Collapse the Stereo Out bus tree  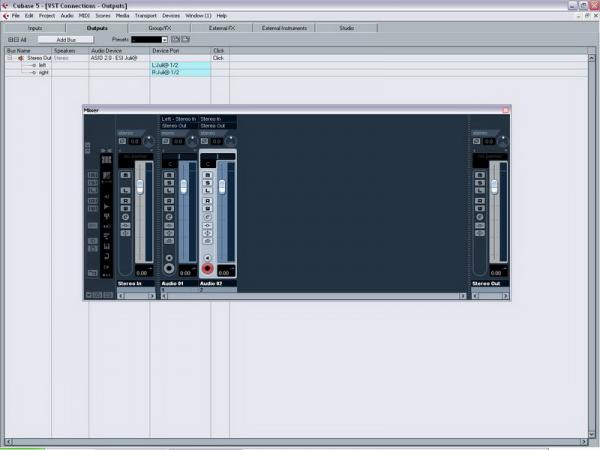pyautogui.click(x=9, y=59)
